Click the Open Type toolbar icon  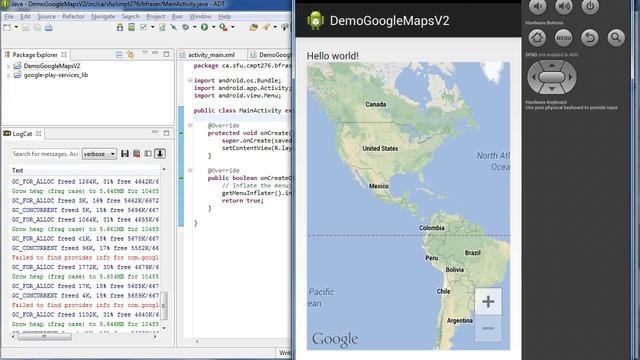253,27
